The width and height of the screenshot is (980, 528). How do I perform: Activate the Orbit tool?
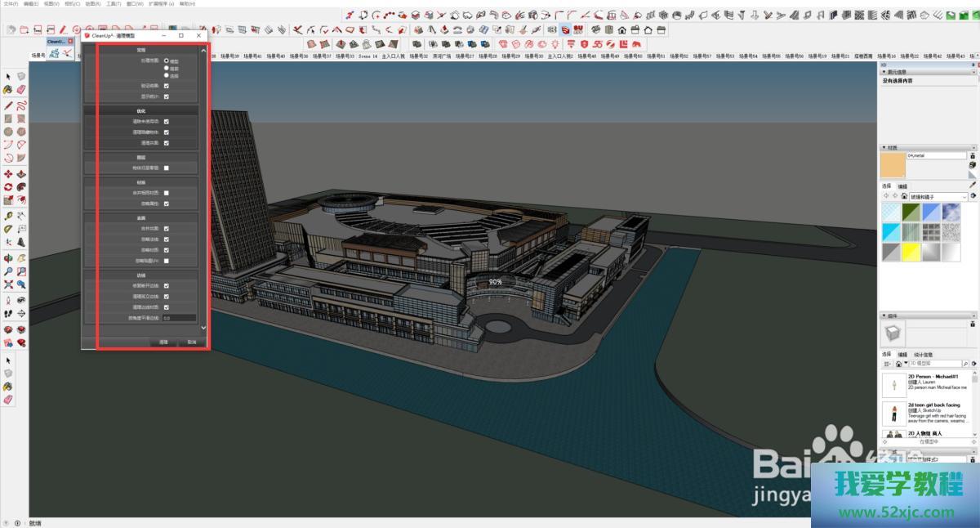[8, 257]
